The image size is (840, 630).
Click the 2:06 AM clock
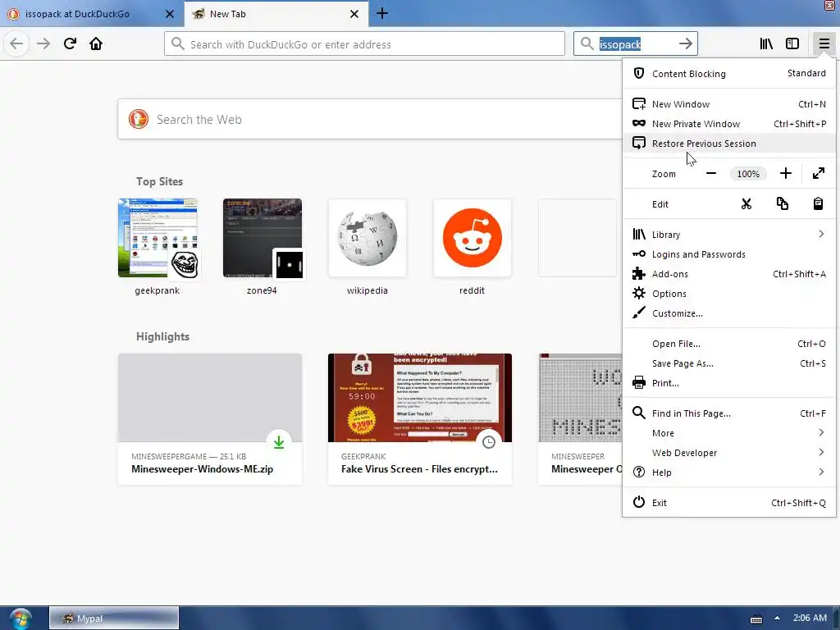coord(810,618)
